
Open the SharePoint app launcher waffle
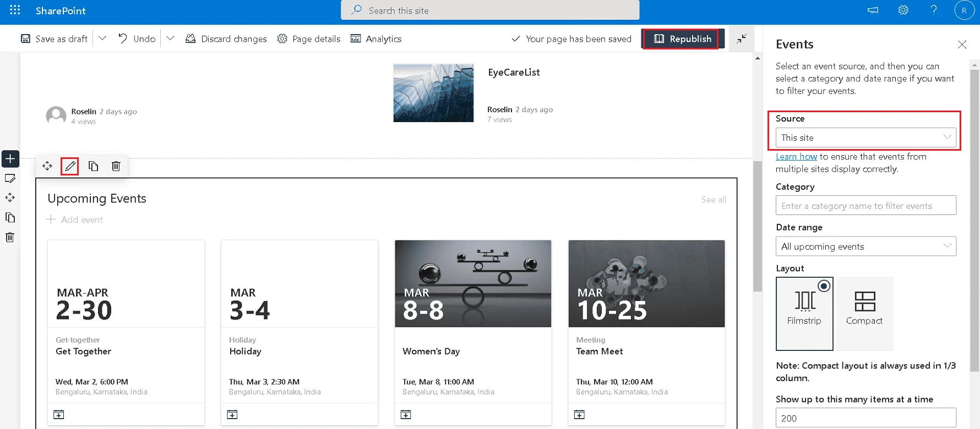(x=15, y=10)
